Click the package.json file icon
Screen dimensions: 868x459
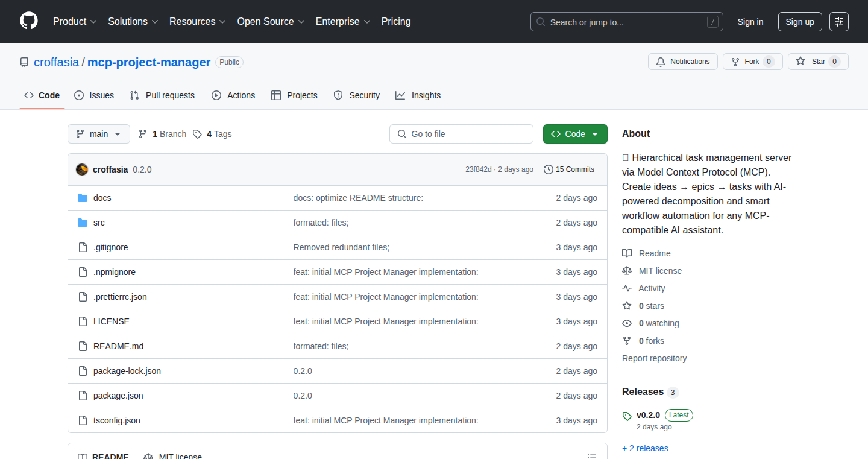pos(83,396)
